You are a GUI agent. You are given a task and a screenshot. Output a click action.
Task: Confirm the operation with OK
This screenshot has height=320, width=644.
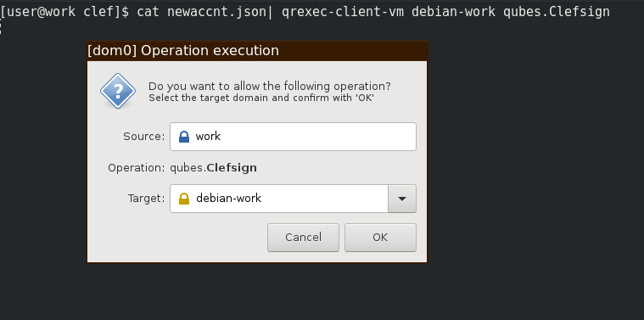380,238
